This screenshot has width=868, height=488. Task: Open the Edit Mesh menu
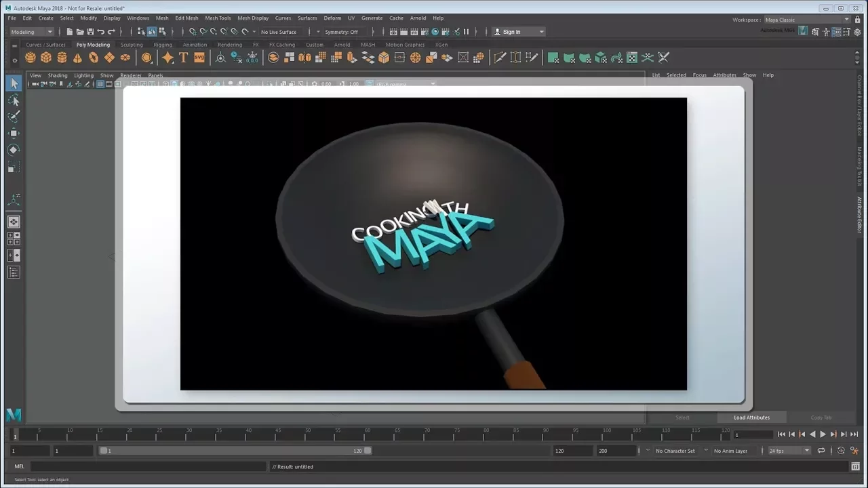[x=186, y=18]
